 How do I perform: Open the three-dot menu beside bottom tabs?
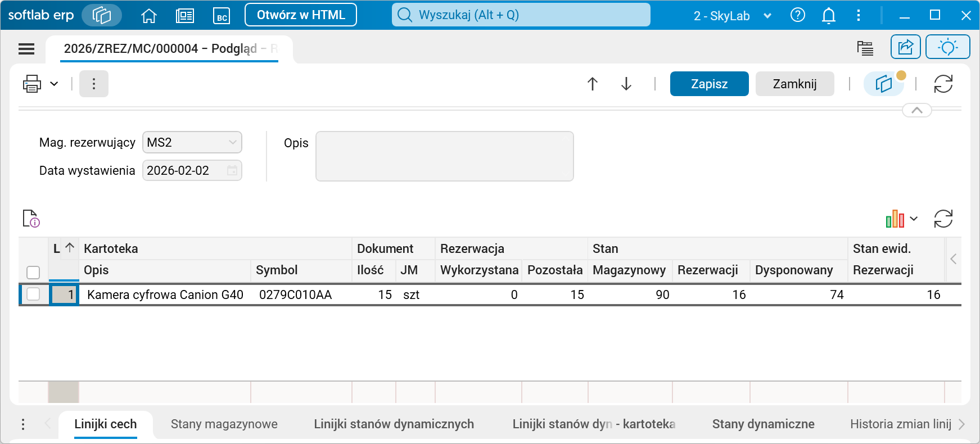(x=23, y=424)
